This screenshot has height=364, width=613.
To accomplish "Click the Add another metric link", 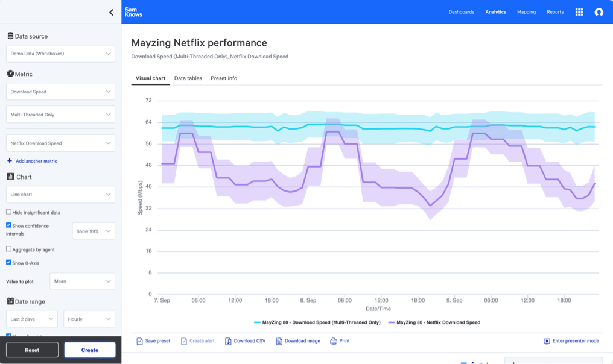I will [x=36, y=161].
